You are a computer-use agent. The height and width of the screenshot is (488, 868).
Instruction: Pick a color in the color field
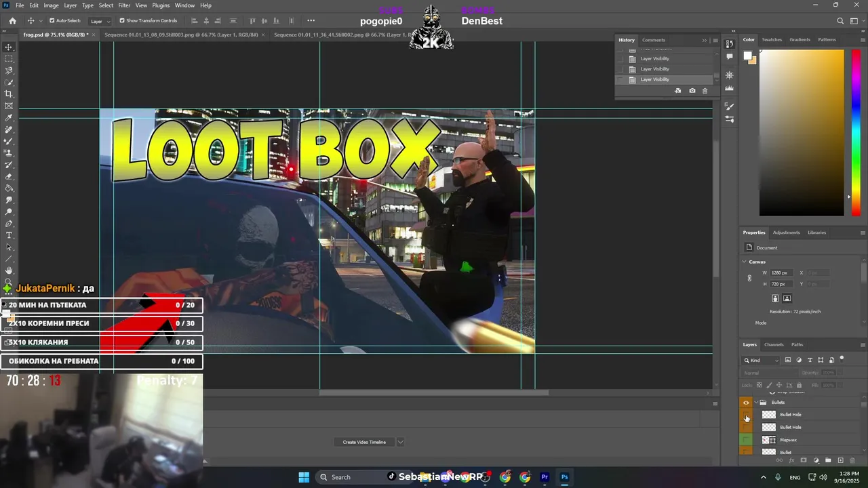pyautogui.click(x=802, y=133)
